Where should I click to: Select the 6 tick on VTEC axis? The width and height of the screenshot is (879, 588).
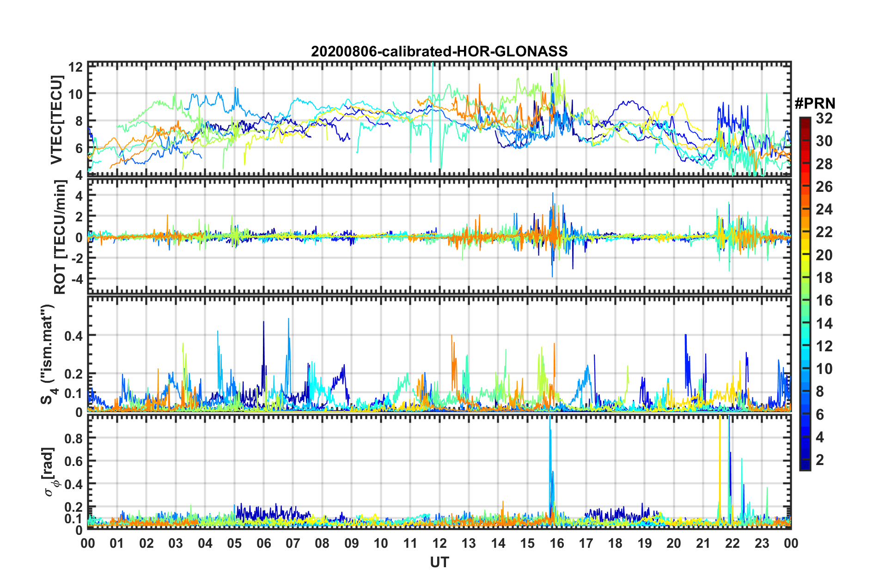point(79,148)
